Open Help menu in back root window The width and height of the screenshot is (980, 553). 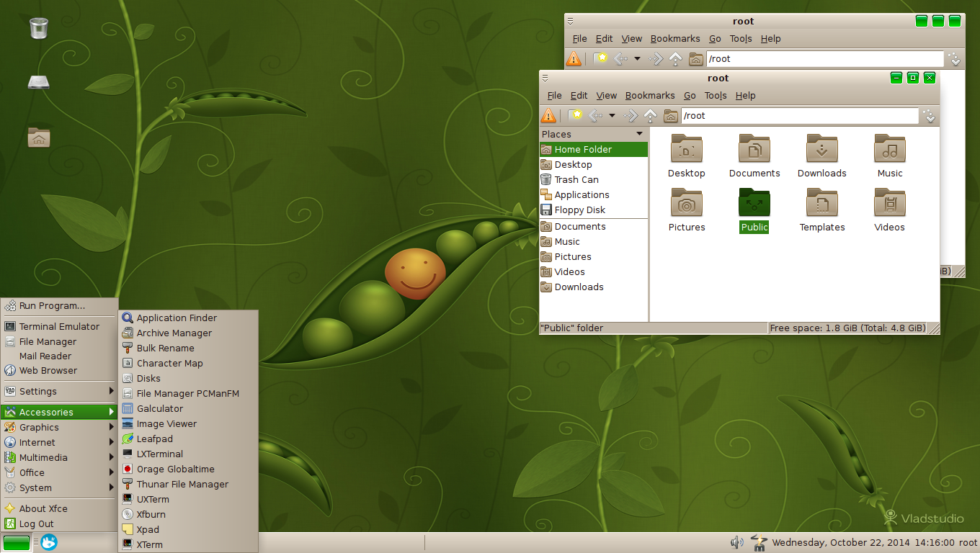[x=770, y=39]
